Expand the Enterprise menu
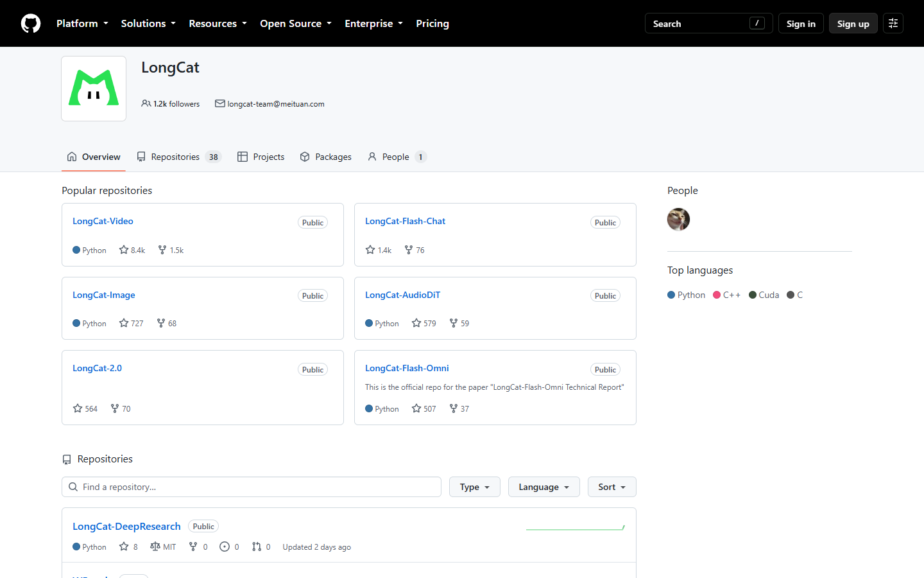The height and width of the screenshot is (578, 924). click(373, 23)
